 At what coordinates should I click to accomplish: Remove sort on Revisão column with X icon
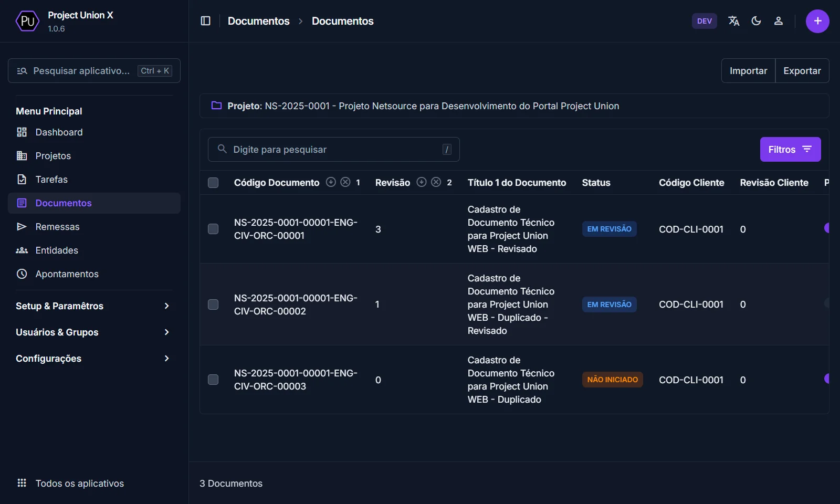point(436,182)
